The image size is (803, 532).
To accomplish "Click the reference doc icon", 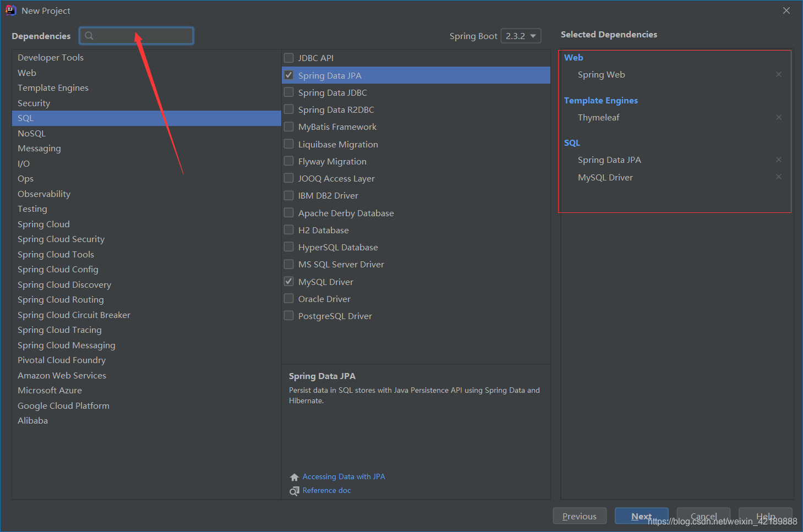I will (294, 491).
